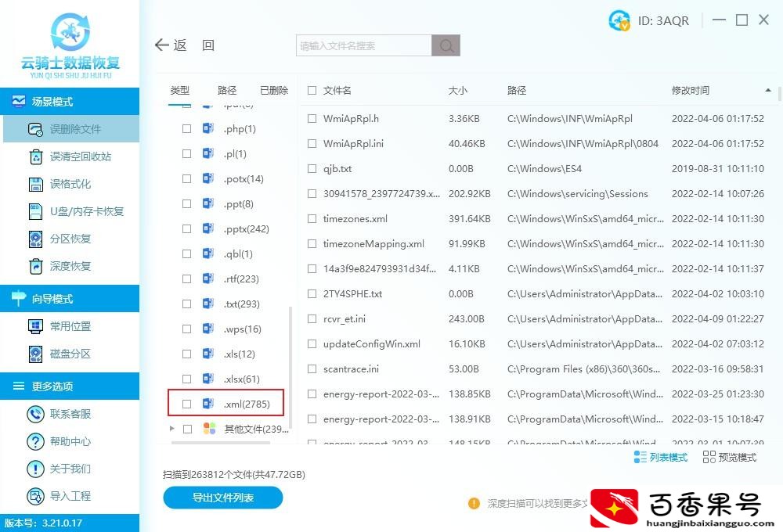The width and height of the screenshot is (783, 532).
Task: Click the 向导模式 signpost icon
Action: point(19,298)
